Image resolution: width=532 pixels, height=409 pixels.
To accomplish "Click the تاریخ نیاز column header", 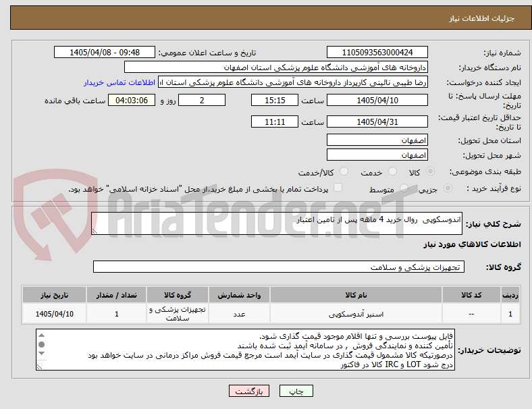I will point(54,295).
